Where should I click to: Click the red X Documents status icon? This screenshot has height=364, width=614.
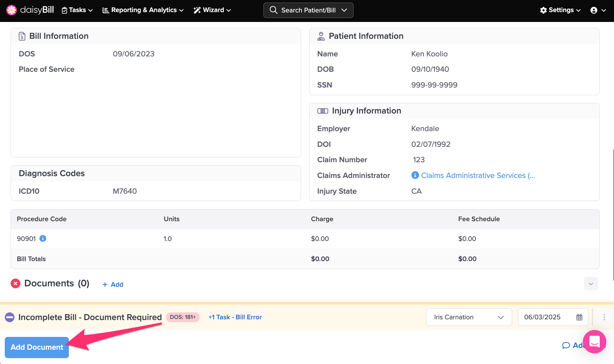click(x=15, y=283)
